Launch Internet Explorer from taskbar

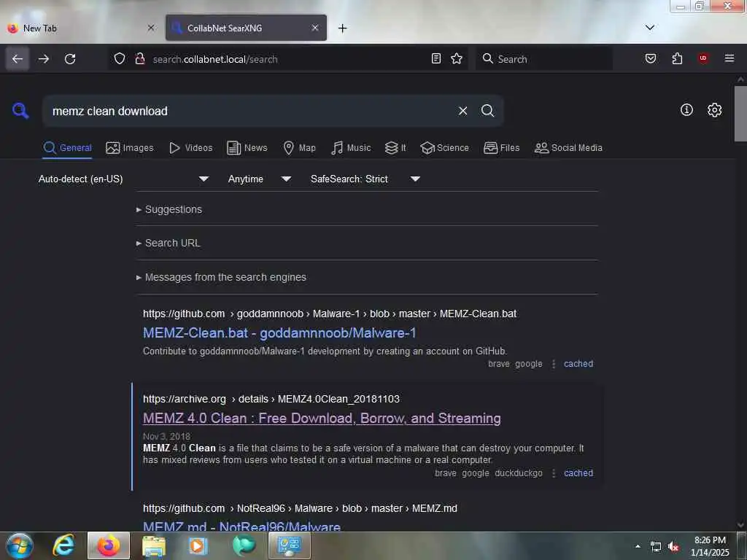64,545
